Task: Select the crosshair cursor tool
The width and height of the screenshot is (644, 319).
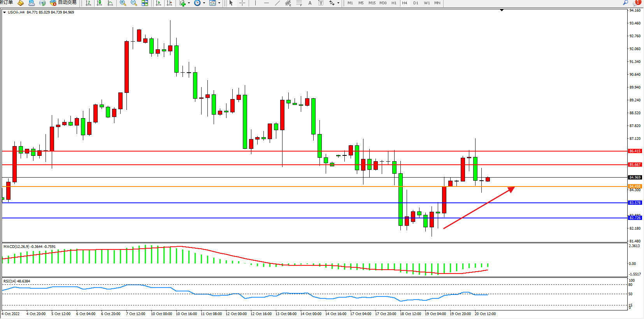Action: 242,3
